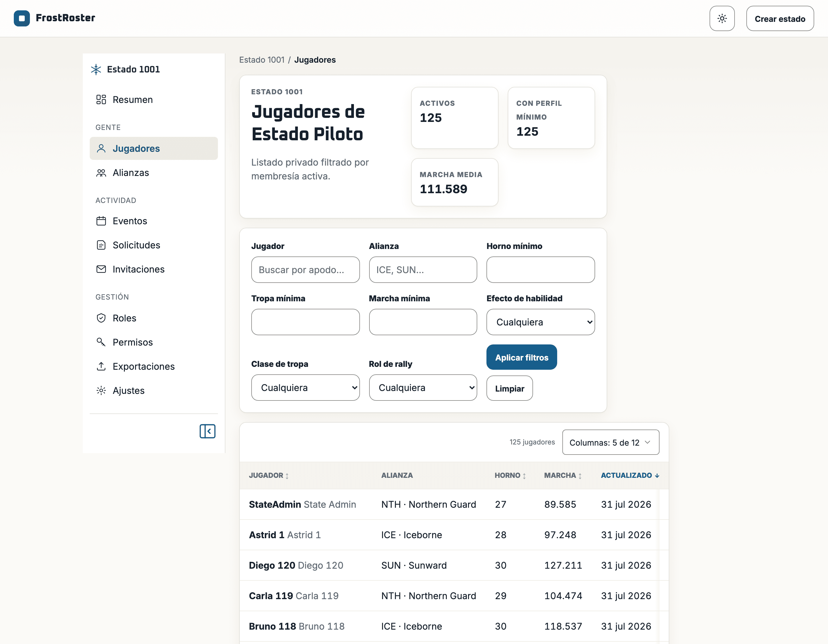This screenshot has height=644, width=828.
Task: Focus the Jugador search field
Action: point(305,270)
